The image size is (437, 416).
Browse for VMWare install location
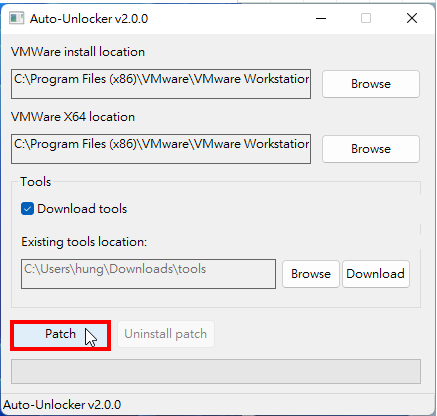pos(371,84)
